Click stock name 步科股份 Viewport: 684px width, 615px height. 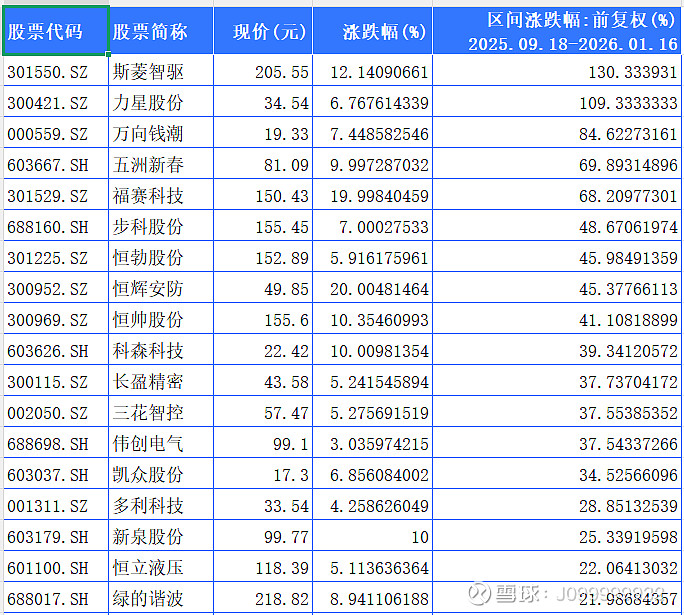(x=148, y=226)
